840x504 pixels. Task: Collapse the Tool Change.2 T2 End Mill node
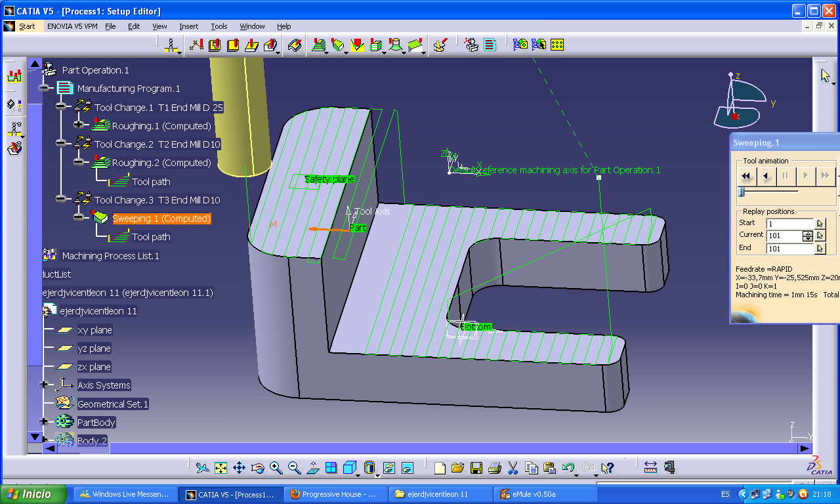[61, 143]
